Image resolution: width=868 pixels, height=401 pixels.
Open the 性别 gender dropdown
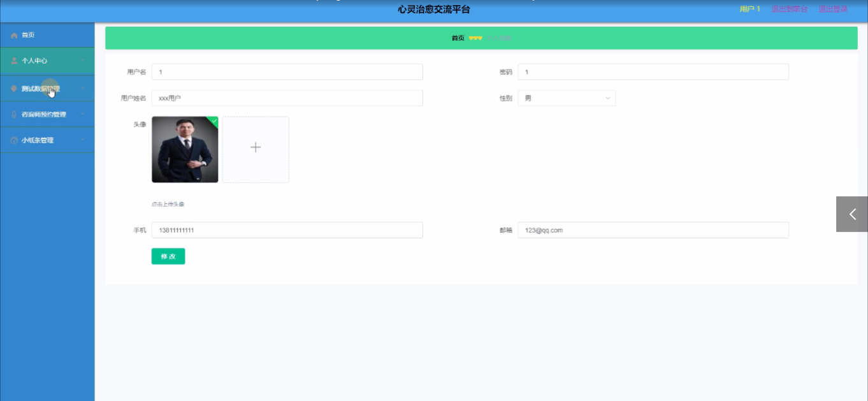point(566,98)
